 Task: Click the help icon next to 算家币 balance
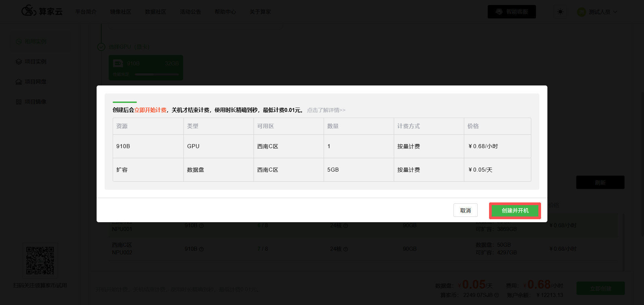pyautogui.click(x=497, y=295)
